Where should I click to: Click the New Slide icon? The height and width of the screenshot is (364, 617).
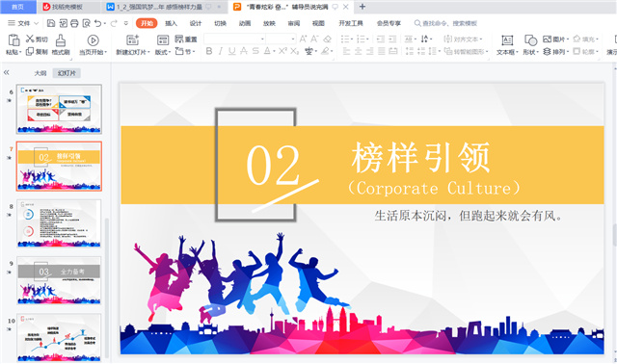coord(132,39)
